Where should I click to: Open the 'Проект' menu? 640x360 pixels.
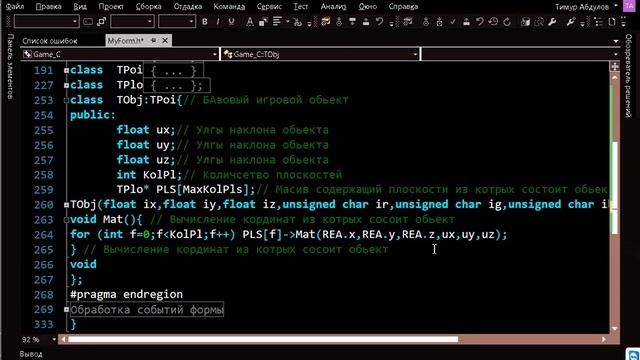111,7
